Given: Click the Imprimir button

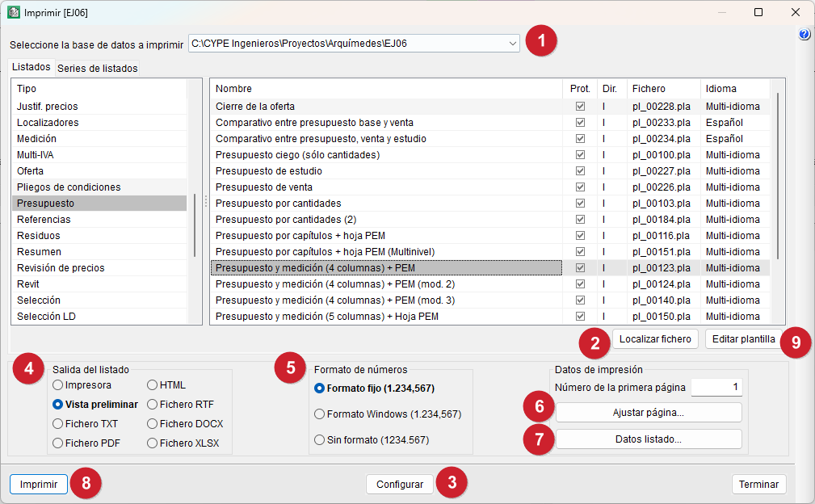Looking at the screenshot, I should (39, 485).
